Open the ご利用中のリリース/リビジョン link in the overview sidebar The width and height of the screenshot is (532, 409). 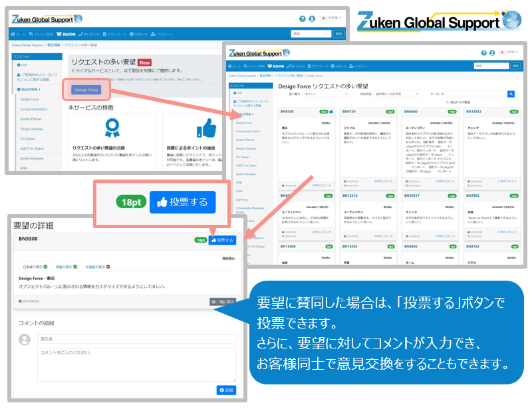pos(37,77)
